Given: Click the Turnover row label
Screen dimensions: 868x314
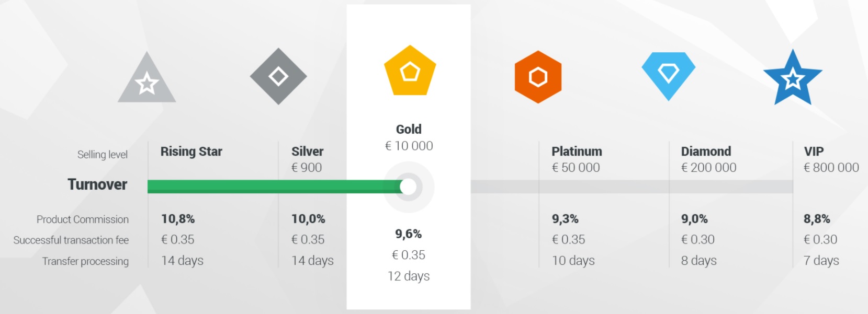Looking at the screenshot, I should tap(97, 184).
